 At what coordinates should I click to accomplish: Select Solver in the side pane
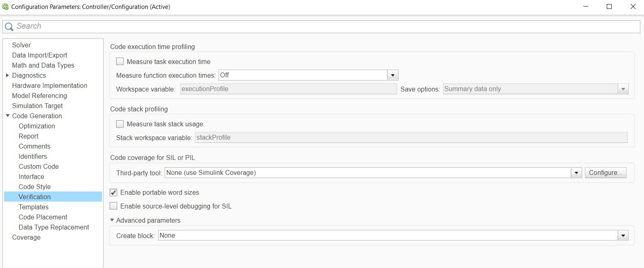click(21, 45)
